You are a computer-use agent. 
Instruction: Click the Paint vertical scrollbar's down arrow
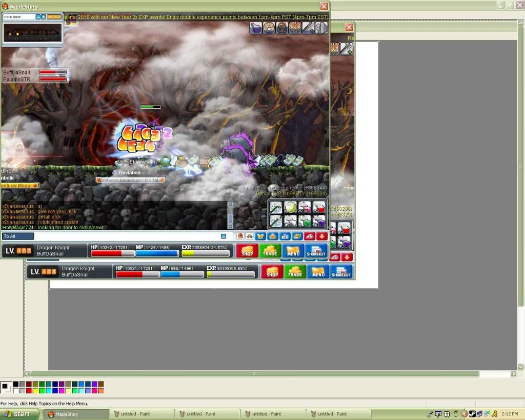tap(521, 367)
